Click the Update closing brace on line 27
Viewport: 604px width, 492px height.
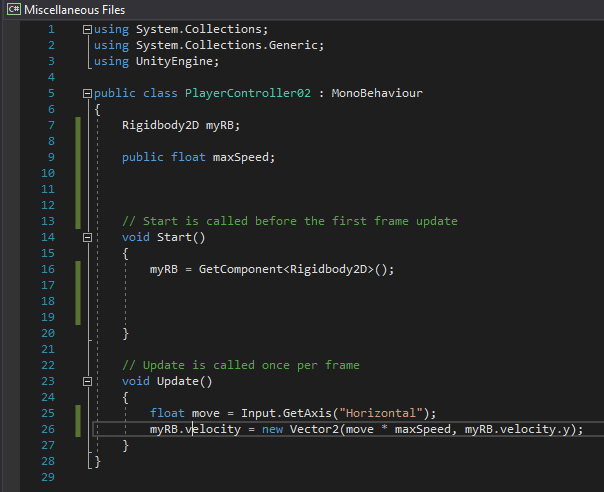click(x=125, y=445)
